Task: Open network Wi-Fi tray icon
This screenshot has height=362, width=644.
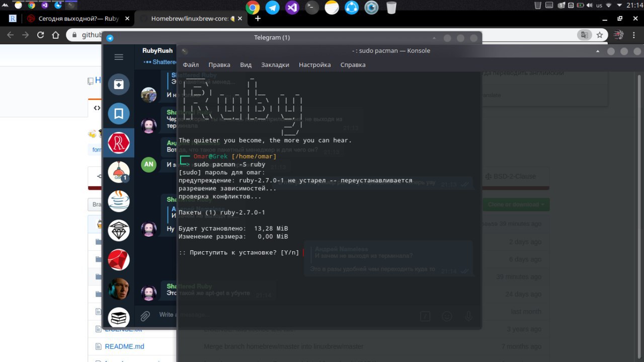Action: tap(608, 5)
